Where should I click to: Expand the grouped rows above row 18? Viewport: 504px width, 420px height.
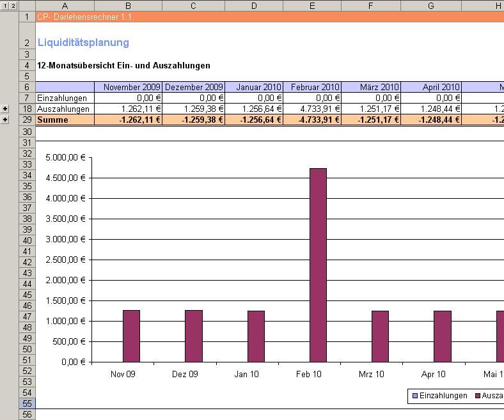tap(5, 109)
